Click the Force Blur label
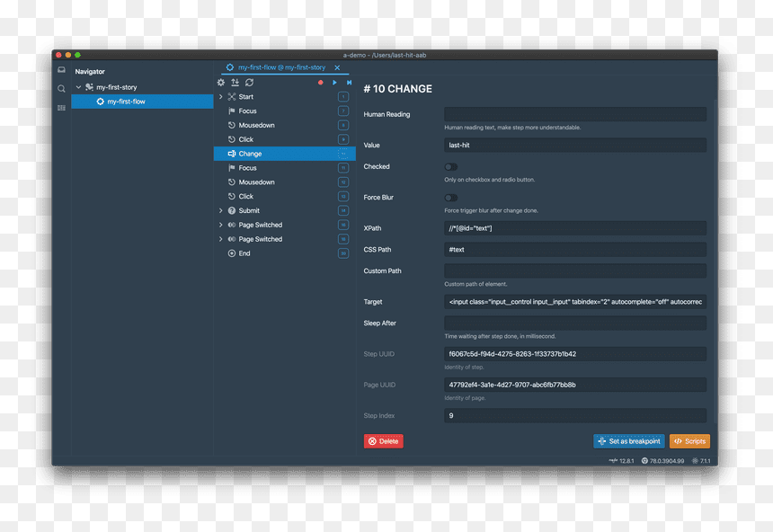This screenshot has height=532, width=773. click(x=378, y=198)
